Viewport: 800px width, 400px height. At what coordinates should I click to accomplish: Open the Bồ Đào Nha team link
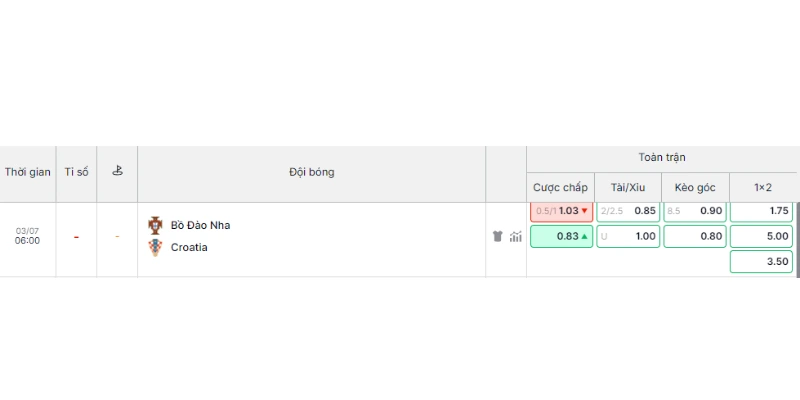point(200,225)
